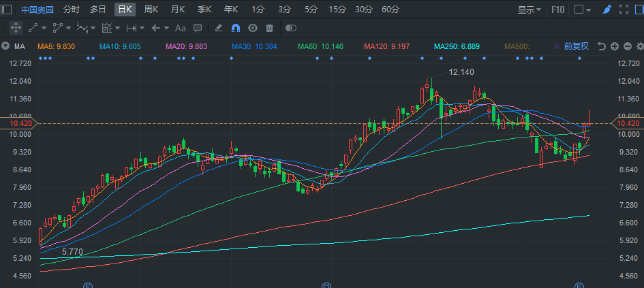Select the horizontal range measurement tool
644x288 pixels.
[132, 28]
